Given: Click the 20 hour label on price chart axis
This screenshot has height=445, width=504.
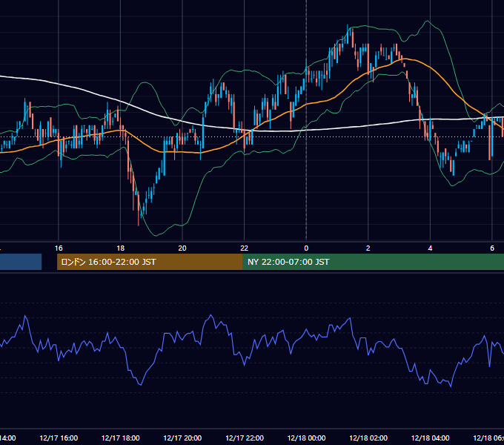Looking at the screenshot, I should click(182, 248).
